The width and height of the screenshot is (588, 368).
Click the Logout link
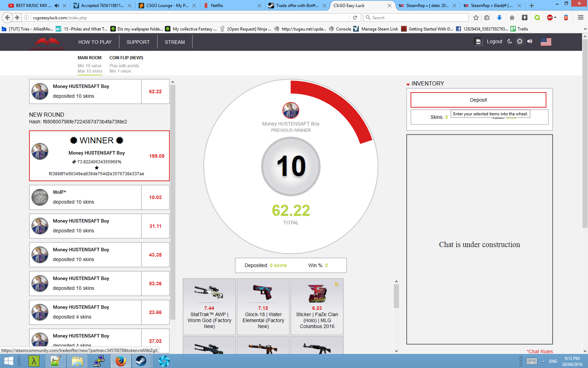pos(494,41)
